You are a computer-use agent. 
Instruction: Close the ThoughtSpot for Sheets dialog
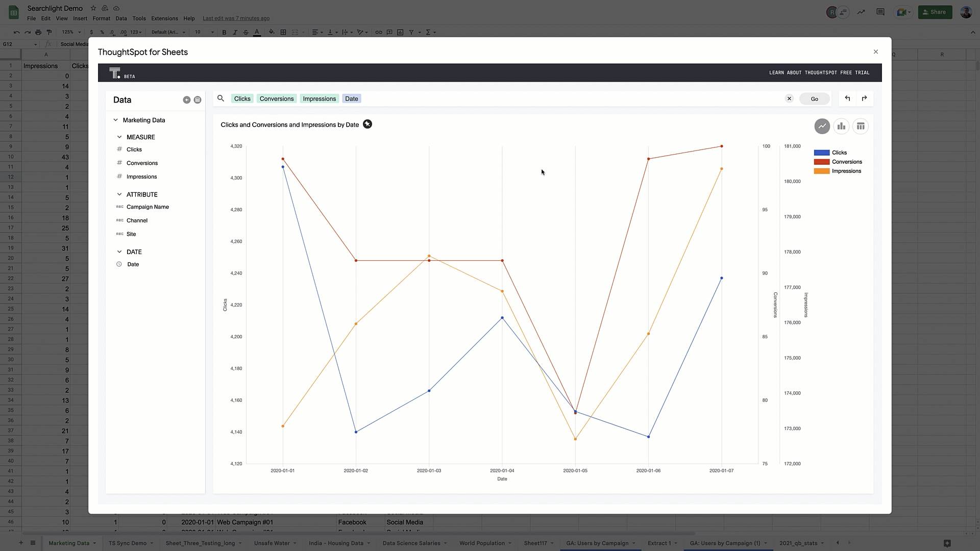click(876, 52)
